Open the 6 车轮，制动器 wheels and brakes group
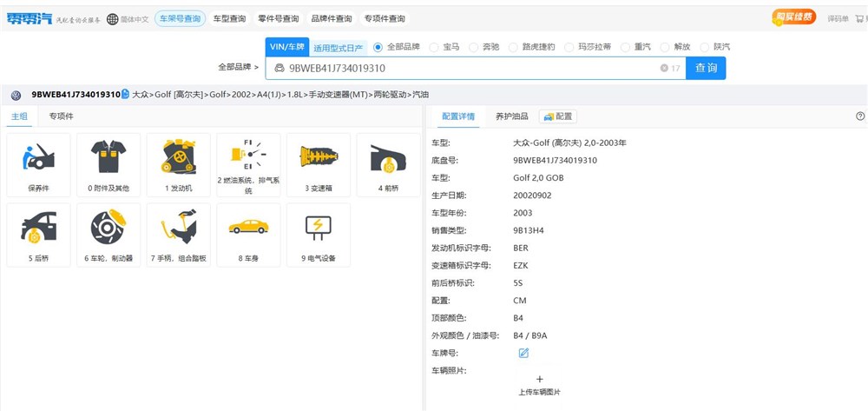The height and width of the screenshot is (411, 868). coord(108,235)
